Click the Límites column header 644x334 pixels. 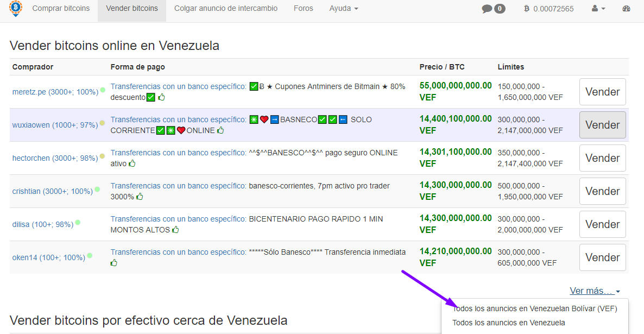tap(511, 67)
